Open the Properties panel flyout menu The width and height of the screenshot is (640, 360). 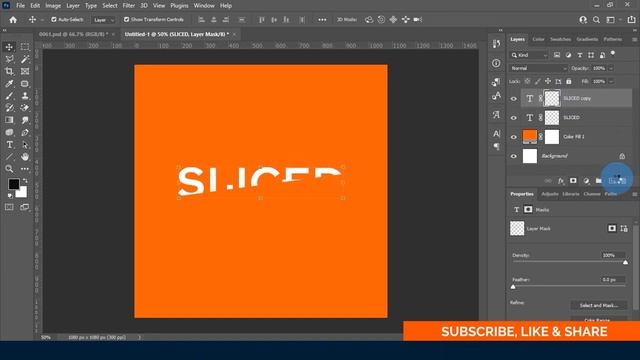pos(635,194)
